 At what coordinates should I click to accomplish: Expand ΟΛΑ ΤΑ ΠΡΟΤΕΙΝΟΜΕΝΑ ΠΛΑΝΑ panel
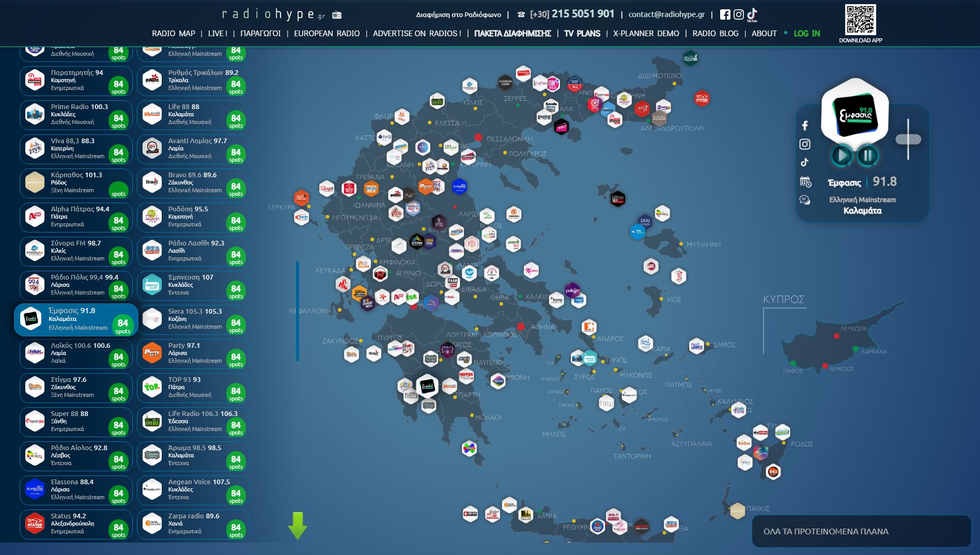(861, 531)
